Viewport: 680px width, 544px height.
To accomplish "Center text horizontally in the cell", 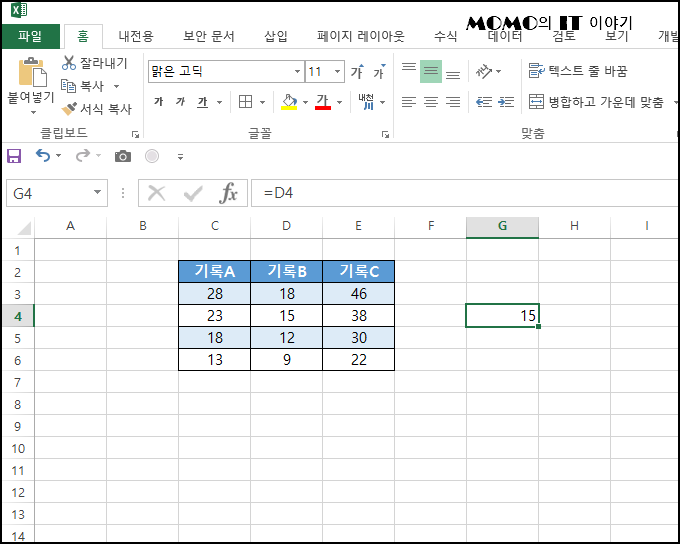I will (431, 102).
